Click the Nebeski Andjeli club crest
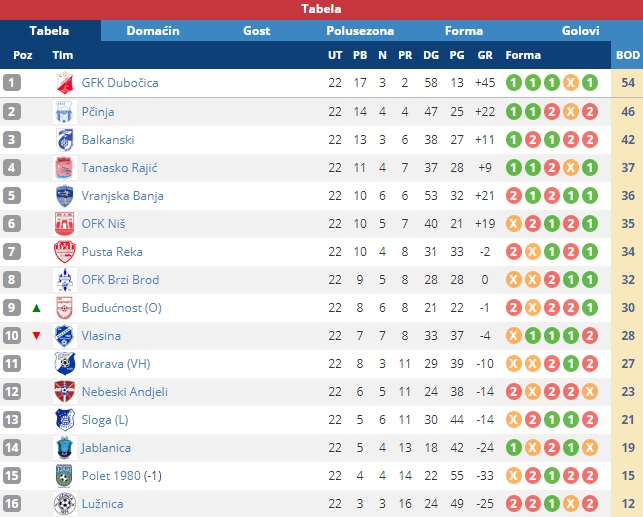The image size is (643, 517). tap(65, 392)
